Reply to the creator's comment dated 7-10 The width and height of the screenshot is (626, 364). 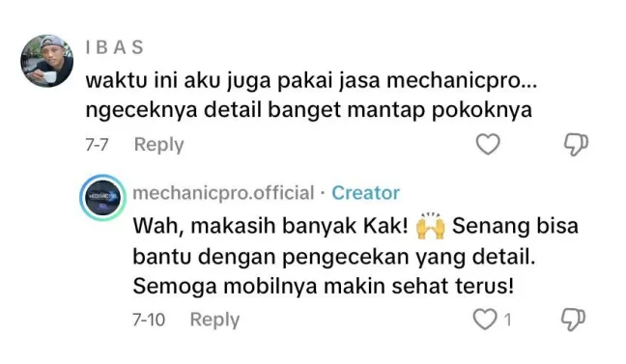[x=214, y=320]
